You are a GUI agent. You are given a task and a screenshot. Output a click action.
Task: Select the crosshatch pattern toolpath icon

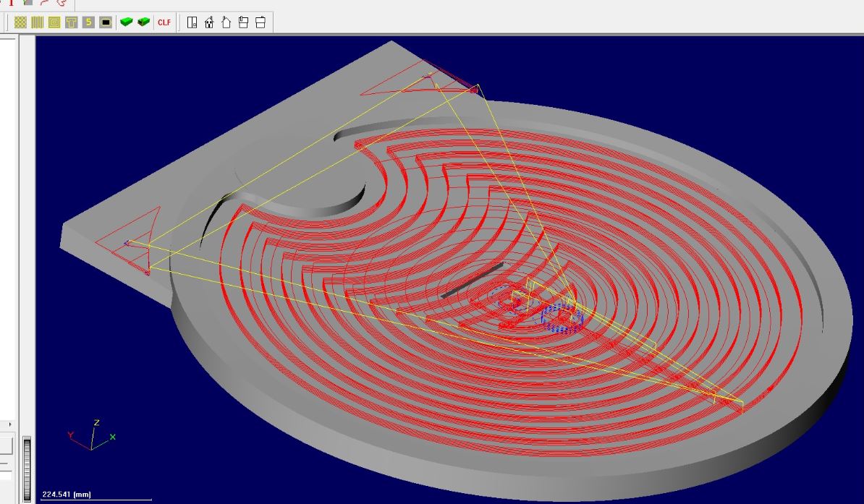tap(20, 22)
